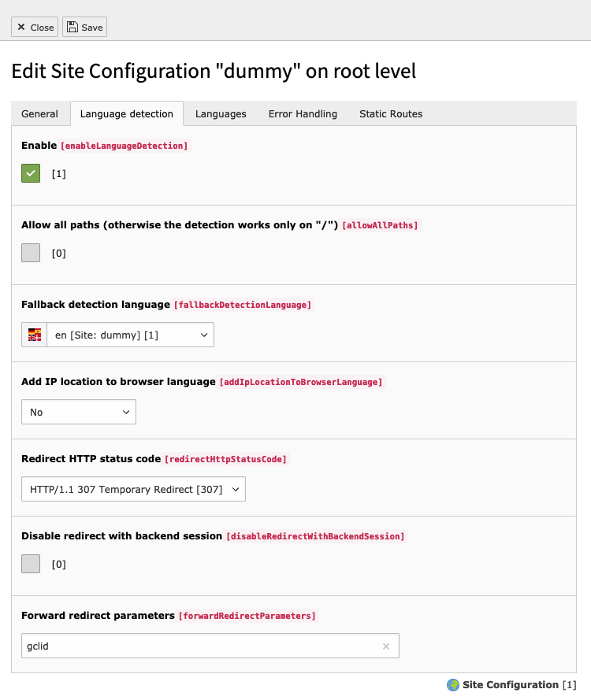The image size is (591, 700).
Task: Click the Save floppy disk icon
Action: (72, 28)
